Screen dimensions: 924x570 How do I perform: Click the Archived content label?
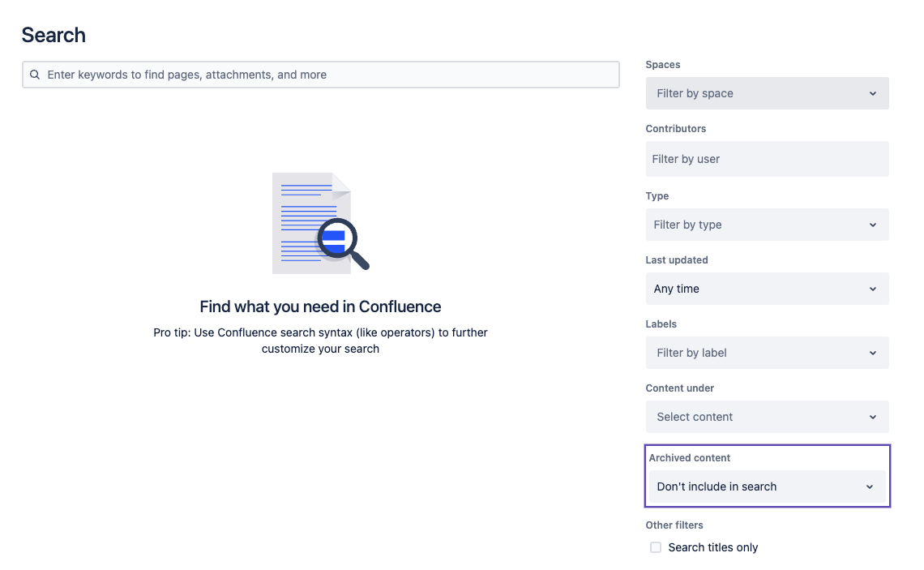690,458
